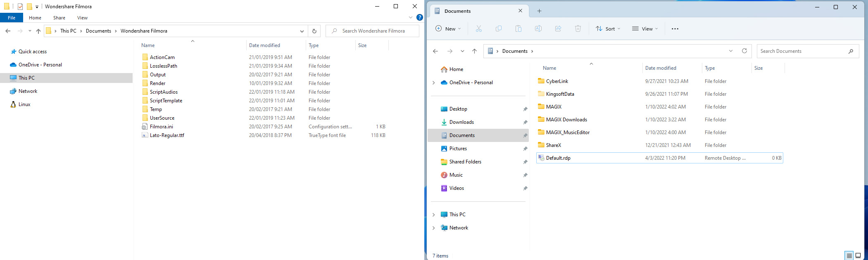Select the Filmora.ini file icon

click(x=145, y=127)
